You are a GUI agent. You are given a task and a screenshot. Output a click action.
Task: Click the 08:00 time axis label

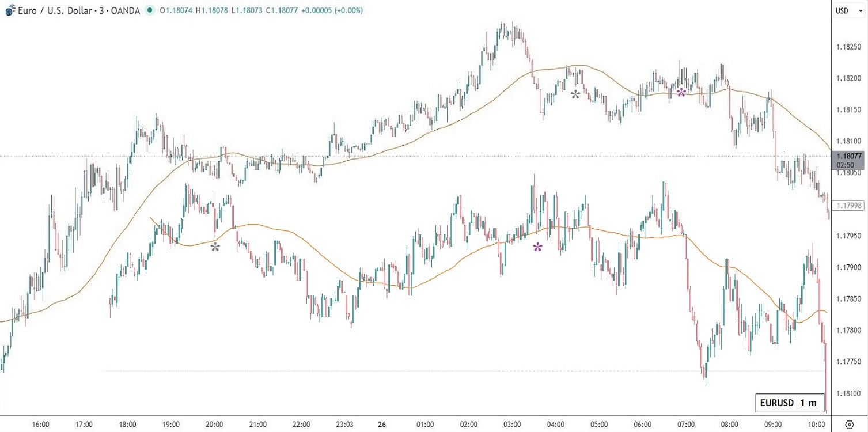point(729,425)
